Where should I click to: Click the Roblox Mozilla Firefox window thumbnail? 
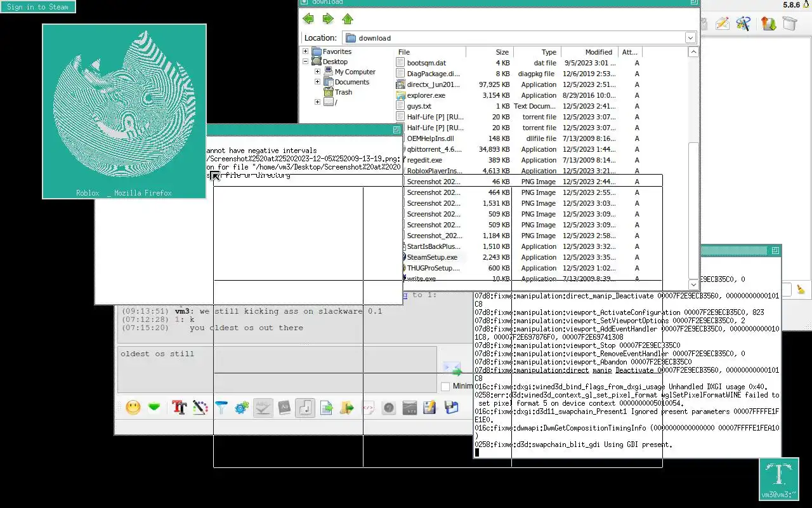tap(124, 112)
